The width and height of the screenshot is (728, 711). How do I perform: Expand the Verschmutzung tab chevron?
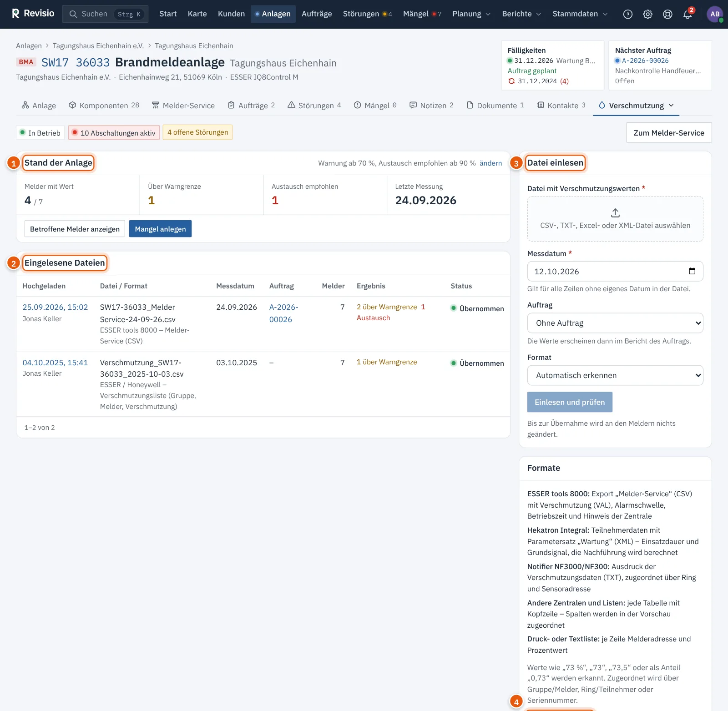tap(671, 106)
